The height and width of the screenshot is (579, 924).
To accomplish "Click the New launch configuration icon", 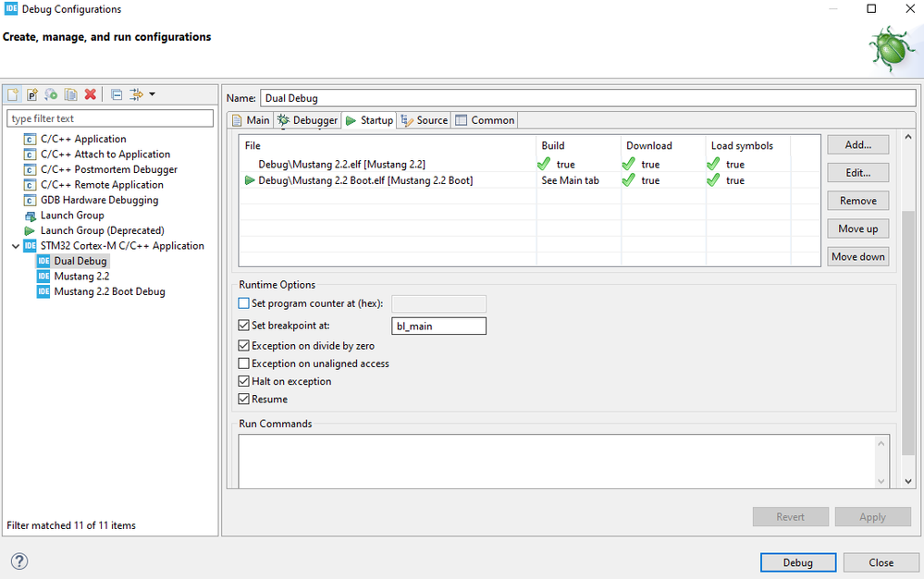I will 13,94.
